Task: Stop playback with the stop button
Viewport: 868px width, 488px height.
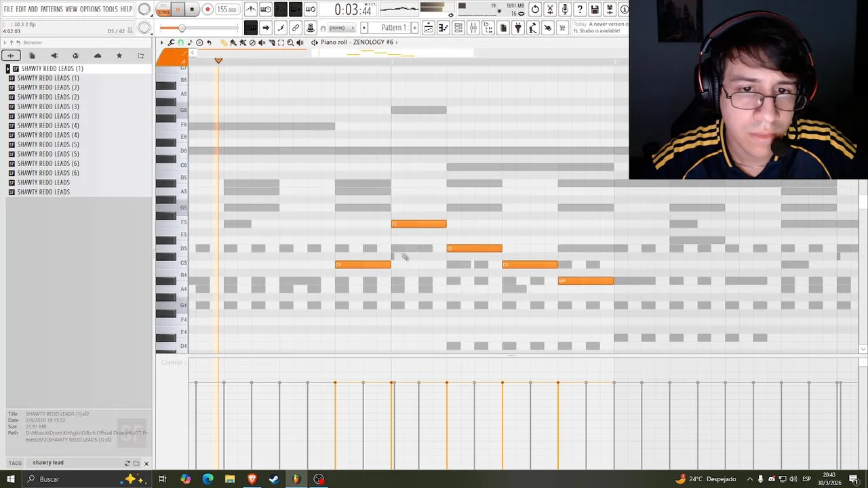Action: click(192, 9)
